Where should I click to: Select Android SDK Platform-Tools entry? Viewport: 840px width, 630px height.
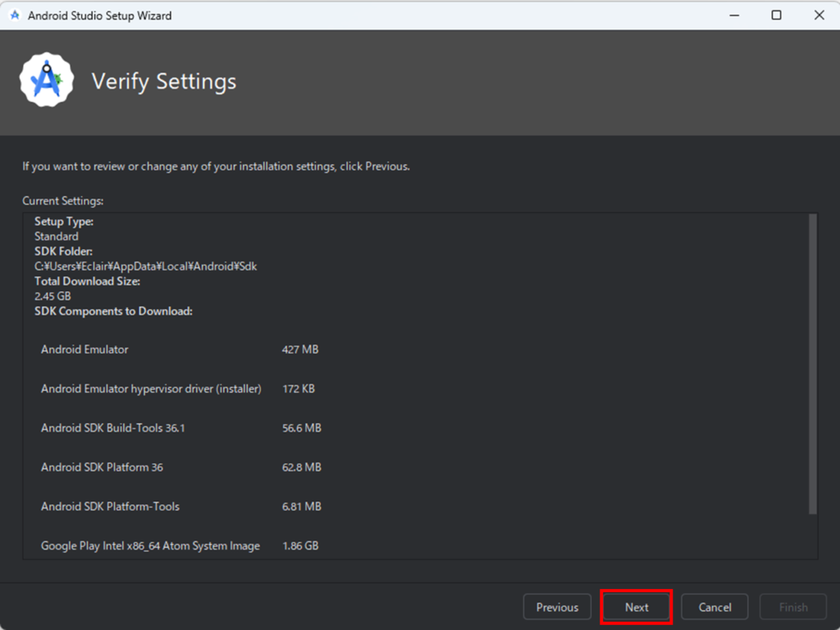110,507
